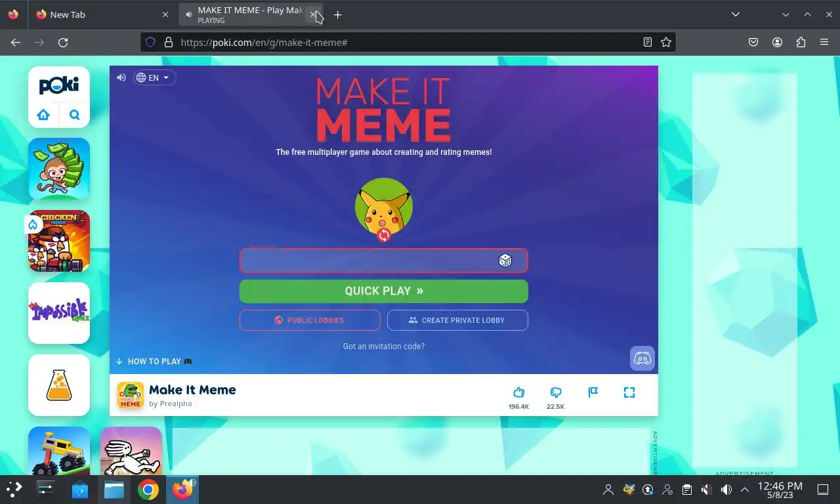Open the clipboard tray icon
This screenshot has width=840, height=504.
pos(687,490)
